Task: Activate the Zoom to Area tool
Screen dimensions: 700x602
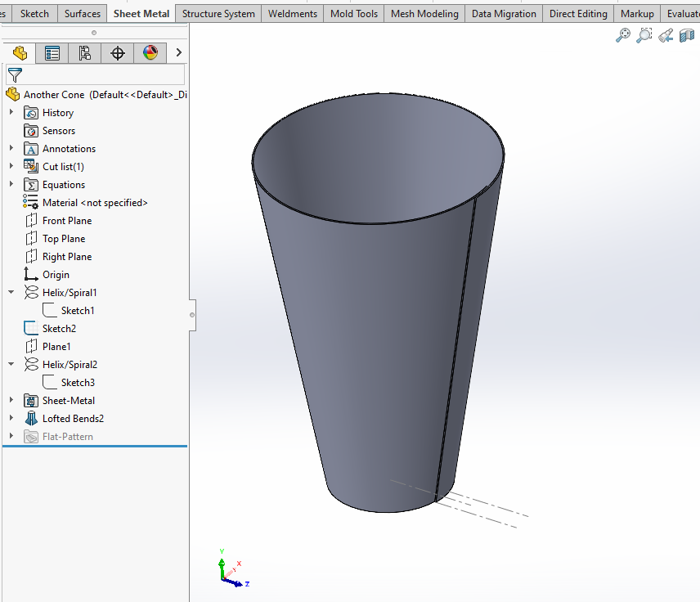Action: coord(644,35)
